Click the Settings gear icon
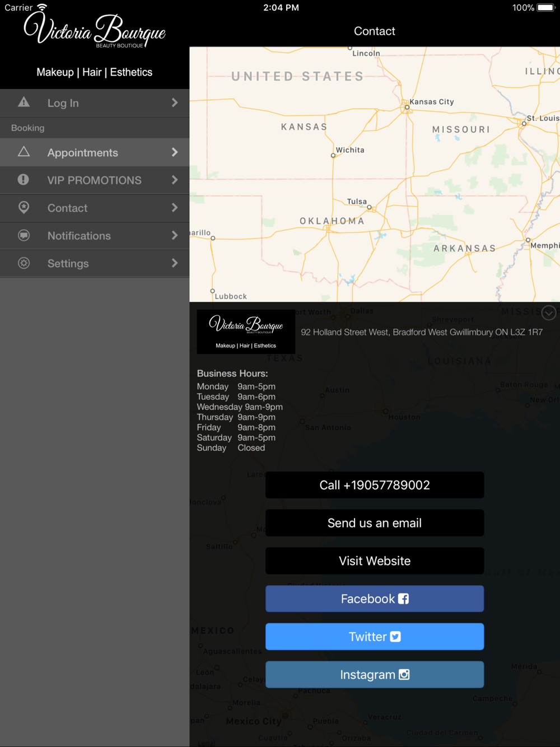The width and height of the screenshot is (560, 747). [x=24, y=263]
